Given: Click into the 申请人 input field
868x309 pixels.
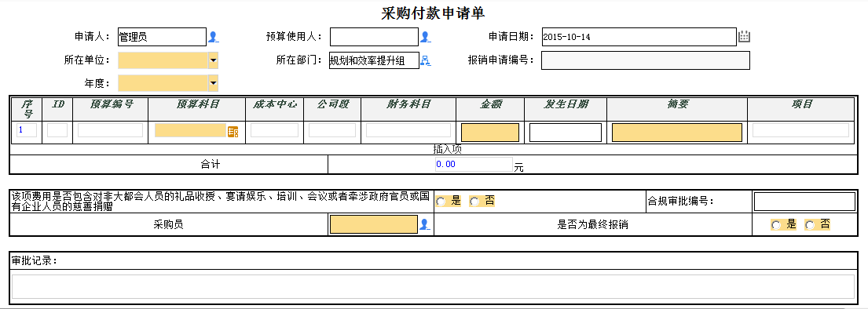Looking at the screenshot, I should (162, 37).
